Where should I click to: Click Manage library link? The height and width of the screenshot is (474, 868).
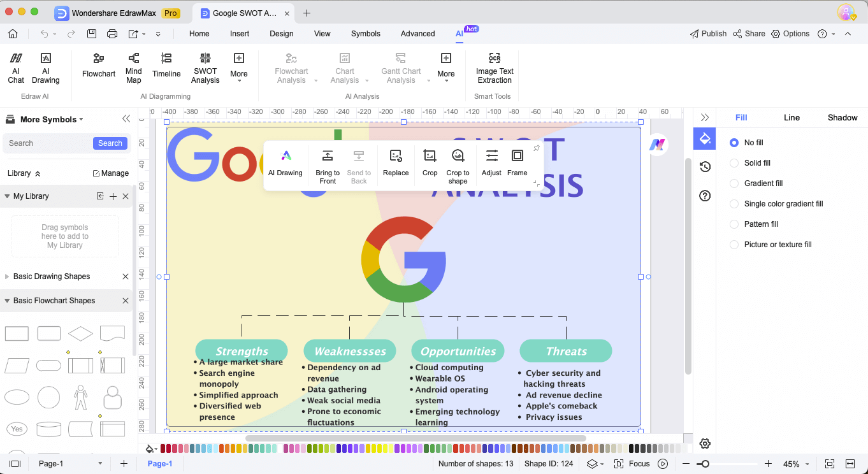click(110, 173)
